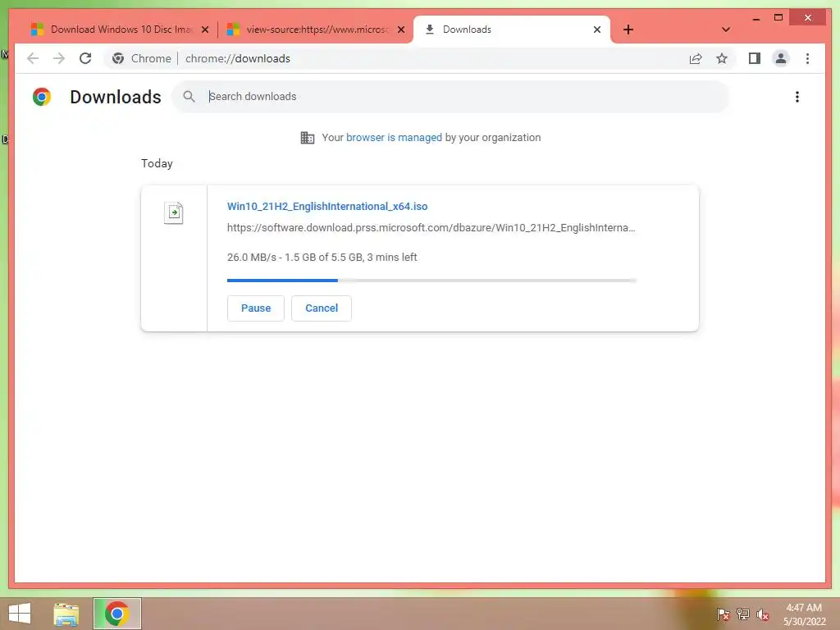Cancel the Win10 ISO download
840x630 pixels.
click(x=322, y=308)
